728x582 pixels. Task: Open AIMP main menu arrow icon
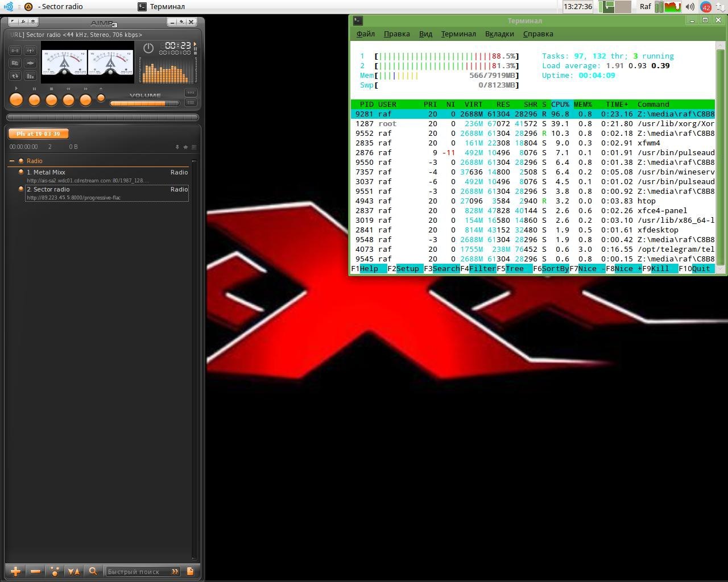[x=13, y=22]
